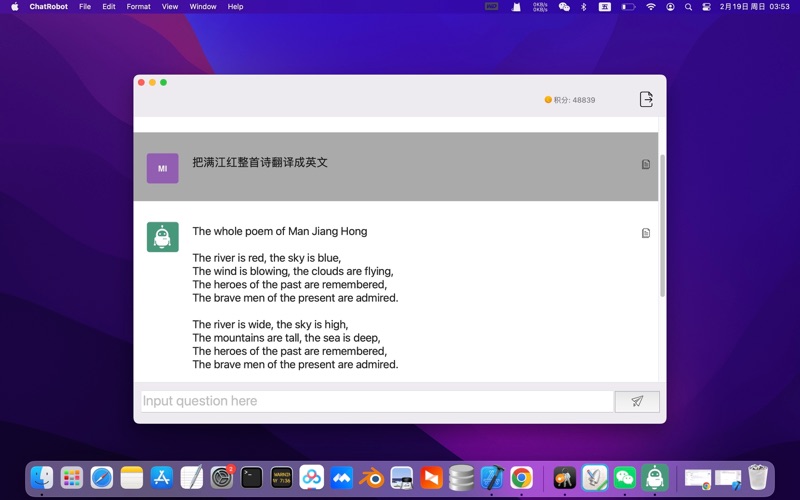Click the Bluetooth menu bar icon

(584, 7)
